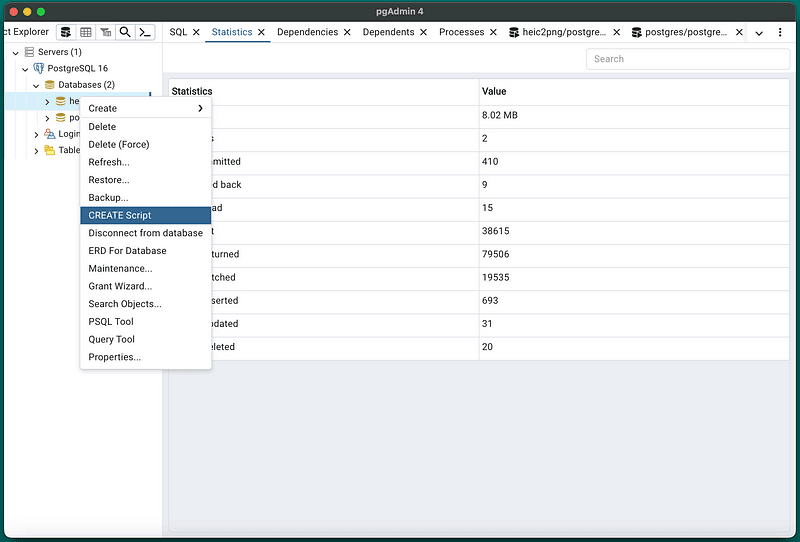Choose CREATE Script from context menu
Image resolution: width=800 pixels, height=542 pixels.
click(145, 215)
